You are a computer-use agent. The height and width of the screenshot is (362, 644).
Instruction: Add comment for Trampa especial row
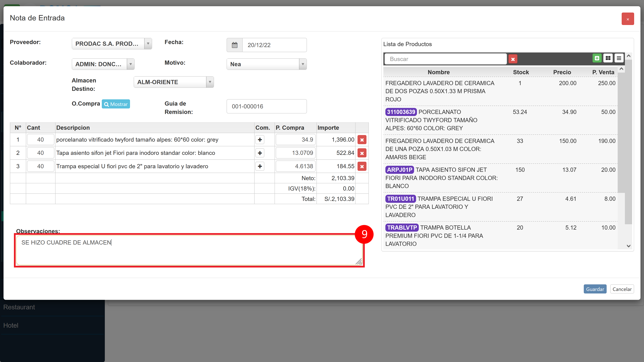260,166
